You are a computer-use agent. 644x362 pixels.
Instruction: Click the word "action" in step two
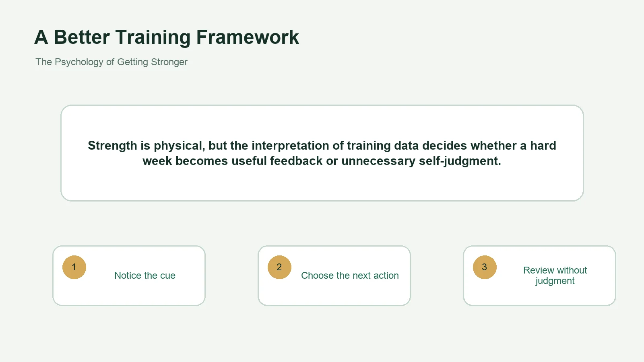386,276
